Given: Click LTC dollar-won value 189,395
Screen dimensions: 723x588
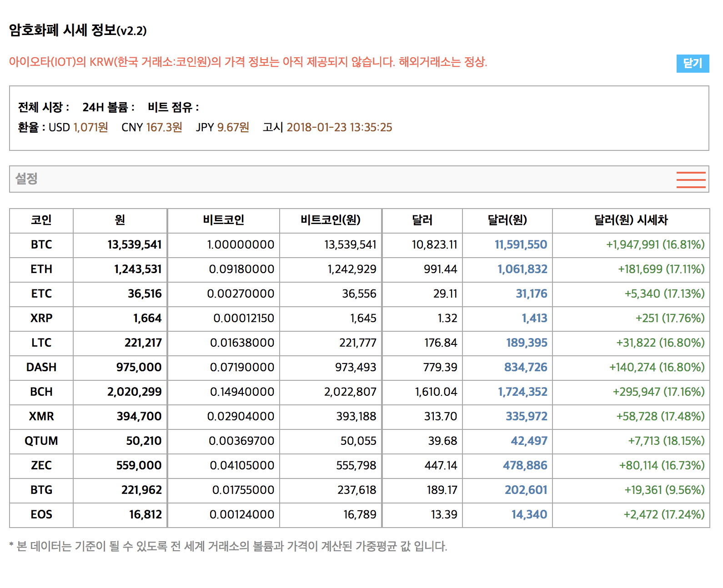Looking at the screenshot, I should 527,343.
